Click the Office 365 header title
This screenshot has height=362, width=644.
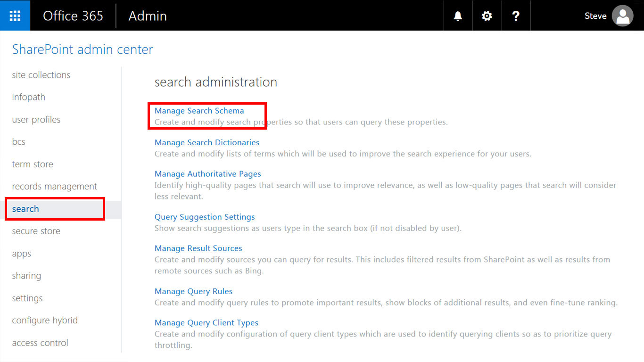(x=73, y=16)
